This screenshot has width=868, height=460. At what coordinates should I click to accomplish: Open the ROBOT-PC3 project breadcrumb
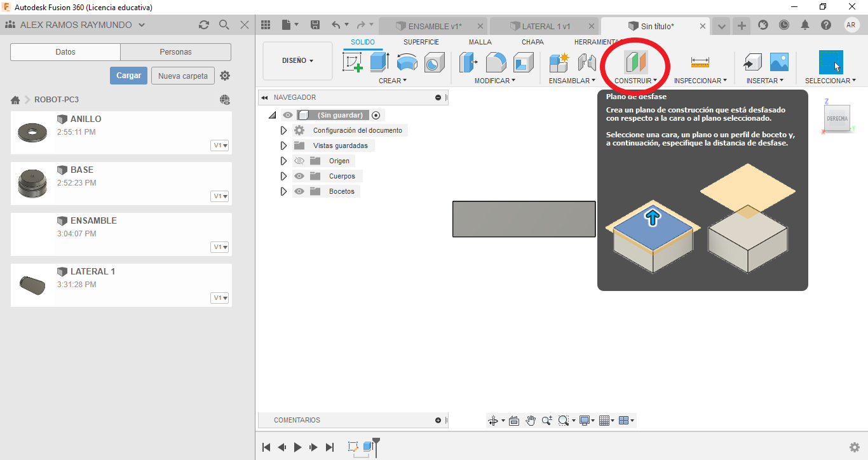pos(57,100)
